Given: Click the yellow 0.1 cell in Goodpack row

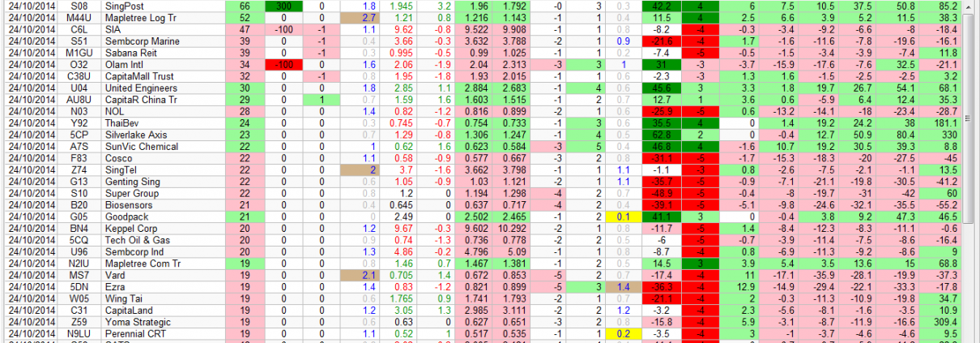Looking at the screenshot, I should 622,217.
